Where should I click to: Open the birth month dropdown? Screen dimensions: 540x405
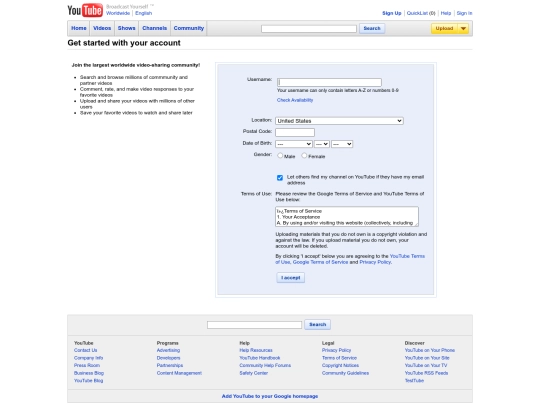(x=294, y=144)
